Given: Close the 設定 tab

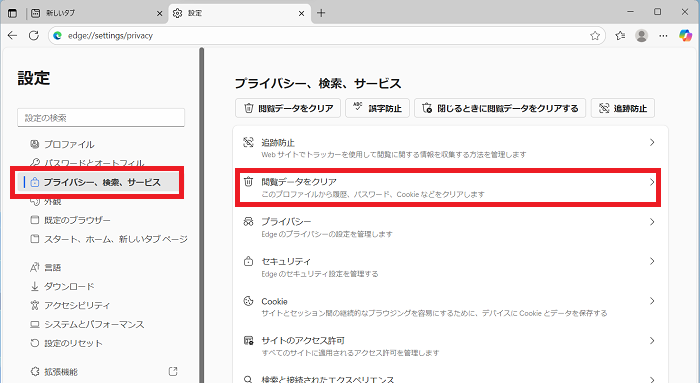Looking at the screenshot, I should click(x=301, y=13).
